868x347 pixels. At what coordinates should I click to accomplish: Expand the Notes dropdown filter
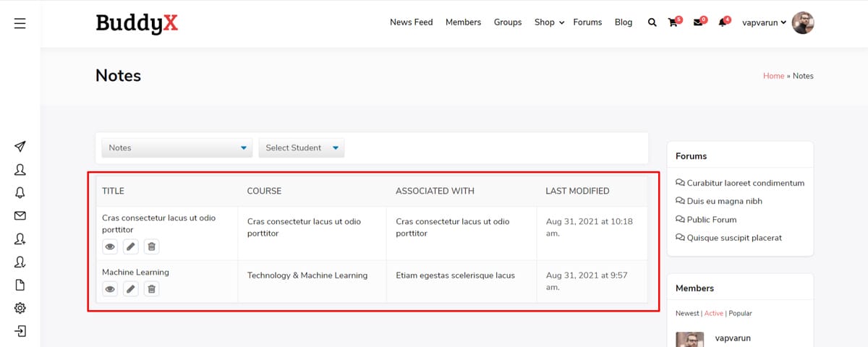pyautogui.click(x=177, y=147)
